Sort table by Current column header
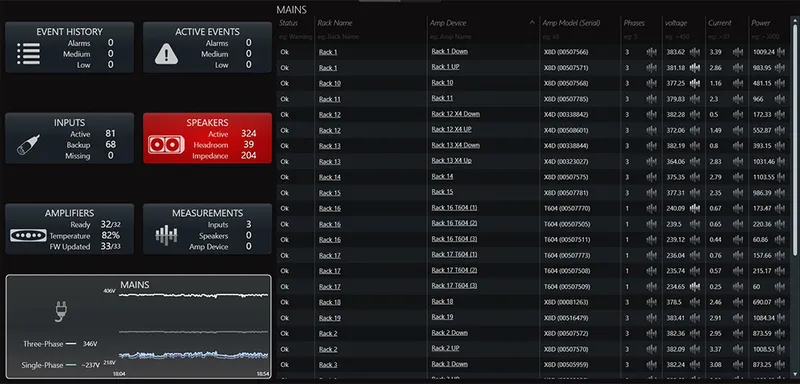The height and width of the screenshot is (384, 800). (x=719, y=23)
